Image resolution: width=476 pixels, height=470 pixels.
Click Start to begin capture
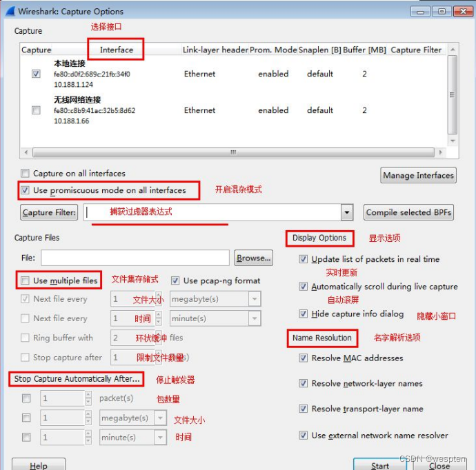click(380, 465)
